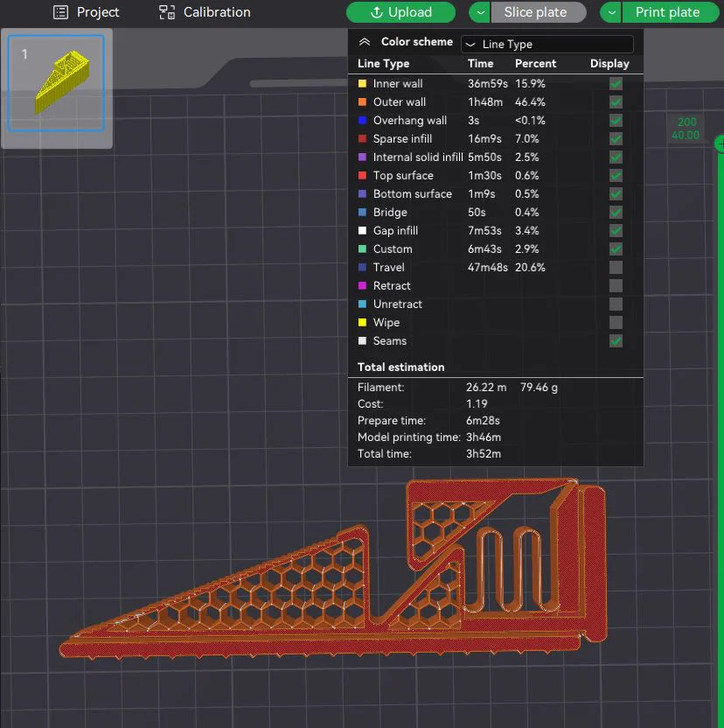Click the Retract magenta legend icon

coord(363,285)
